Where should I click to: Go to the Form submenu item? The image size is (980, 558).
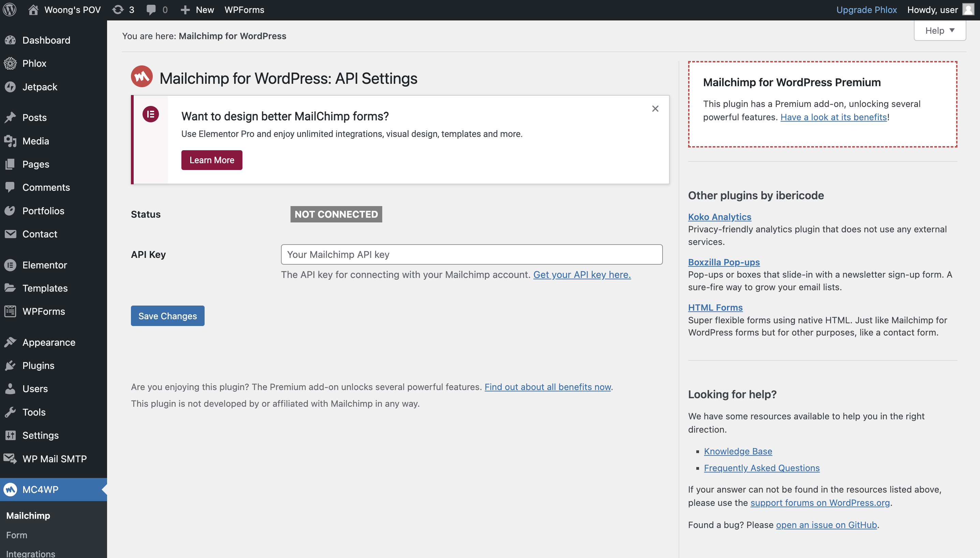tap(17, 534)
